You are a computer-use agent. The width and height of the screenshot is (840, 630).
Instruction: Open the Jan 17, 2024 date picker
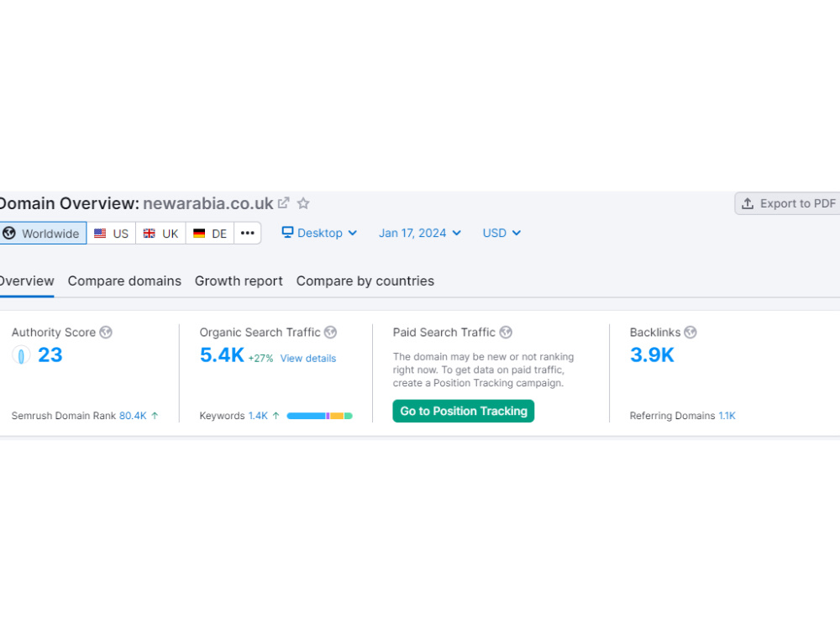click(419, 233)
